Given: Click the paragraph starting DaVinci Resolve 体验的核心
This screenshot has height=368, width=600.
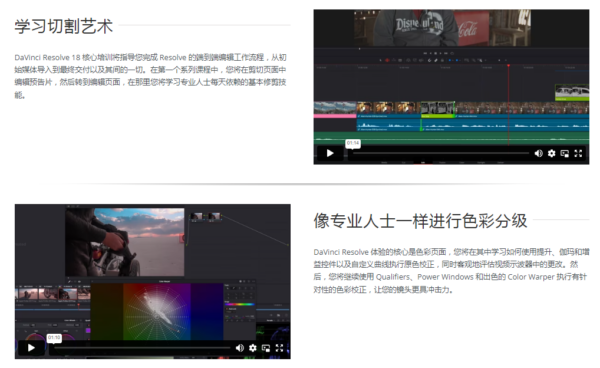Looking at the screenshot, I should coord(451,270).
